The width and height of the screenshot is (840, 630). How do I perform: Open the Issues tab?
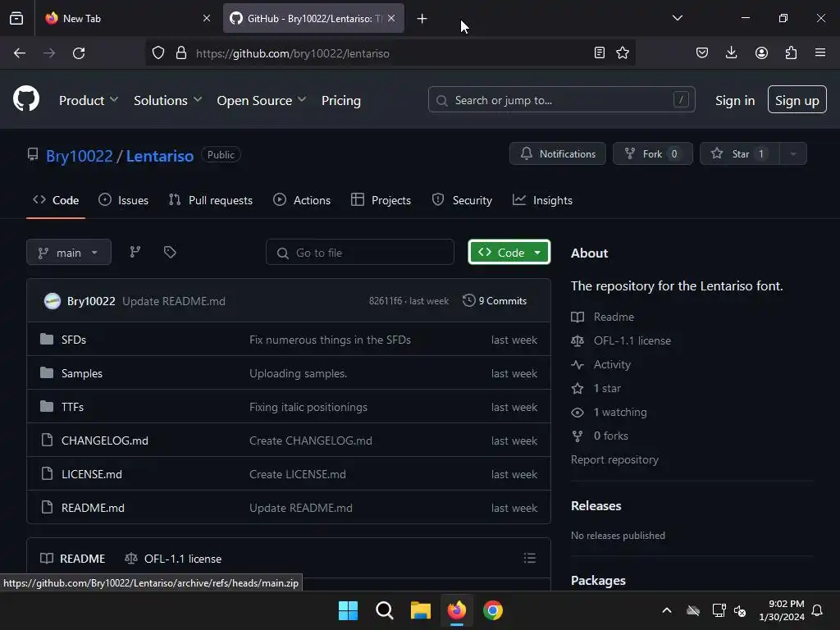pyautogui.click(x=124, y=200)
